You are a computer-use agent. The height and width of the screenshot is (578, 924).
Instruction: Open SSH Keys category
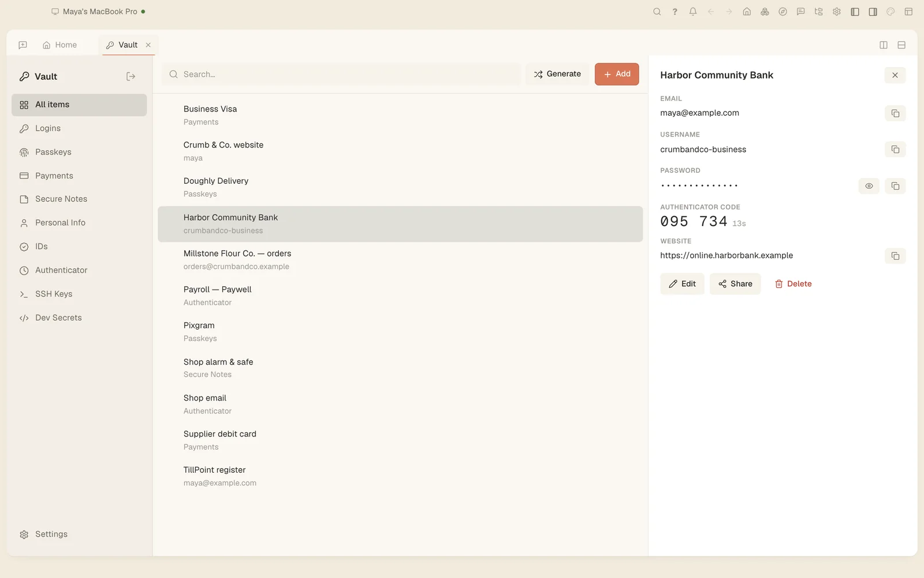(x=79, y=294)
